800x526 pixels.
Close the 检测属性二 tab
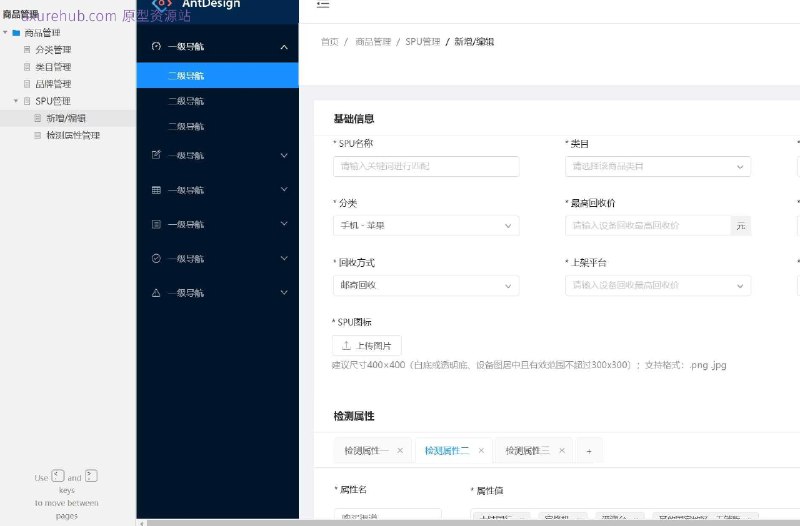pos(481,450)
